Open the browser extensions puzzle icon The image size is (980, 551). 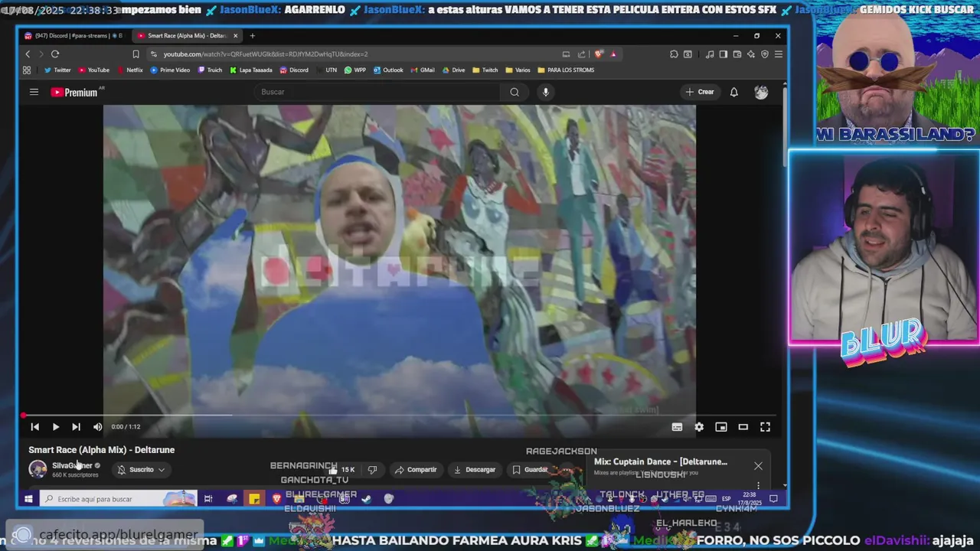pos(674,54)
